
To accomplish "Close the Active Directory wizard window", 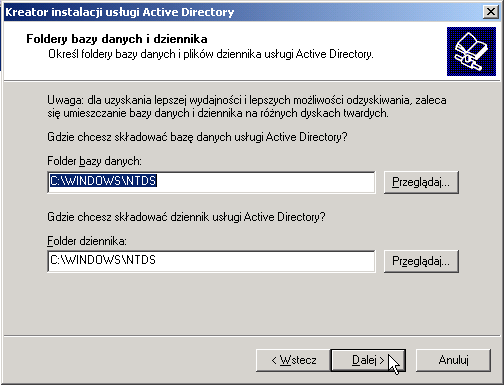I will 491,12.
